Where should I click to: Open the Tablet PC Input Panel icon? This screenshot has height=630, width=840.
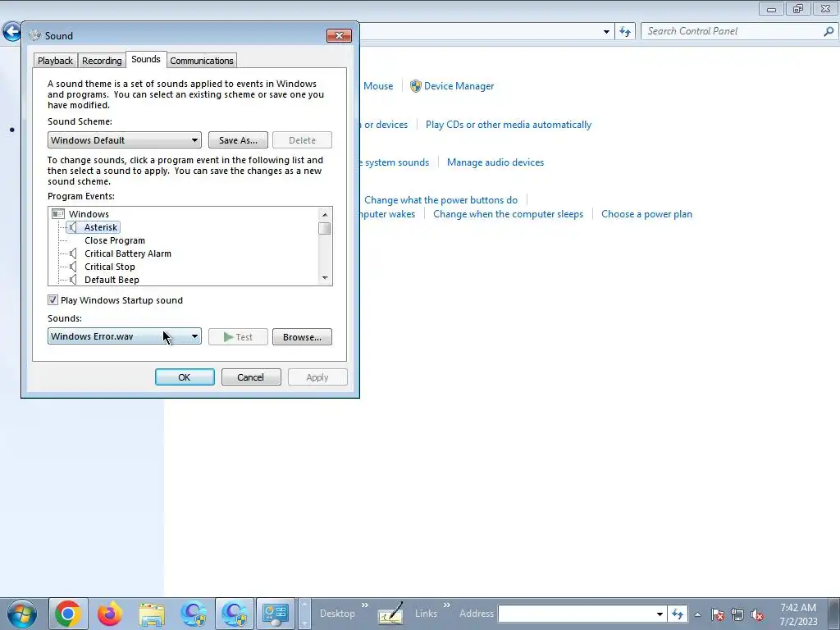click(390, 614)
